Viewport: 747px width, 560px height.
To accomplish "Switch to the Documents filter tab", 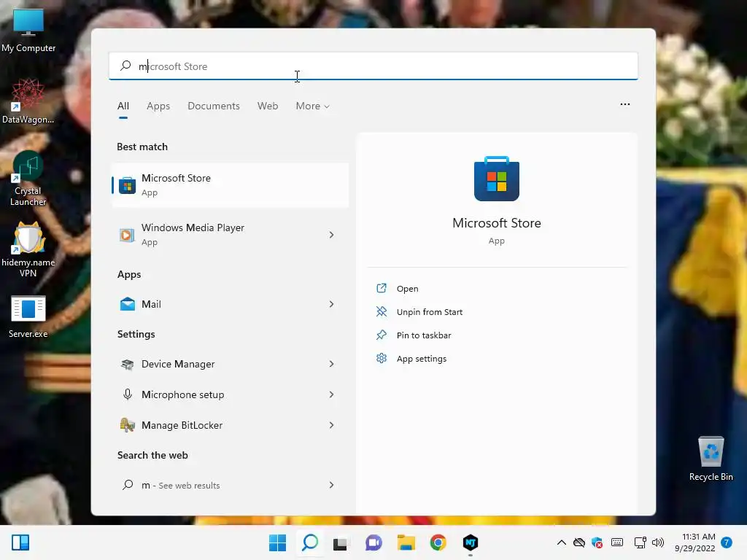I will point(214,106).
